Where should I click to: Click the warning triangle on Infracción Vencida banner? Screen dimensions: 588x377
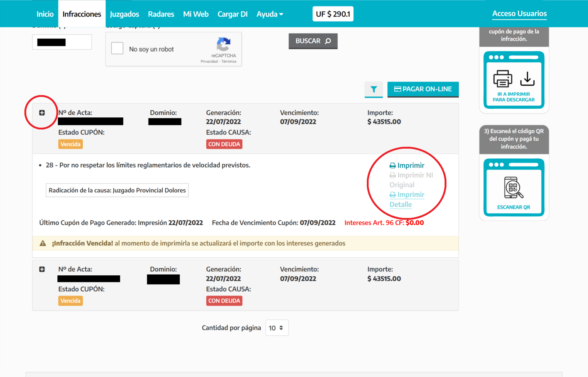click(43, 243)
